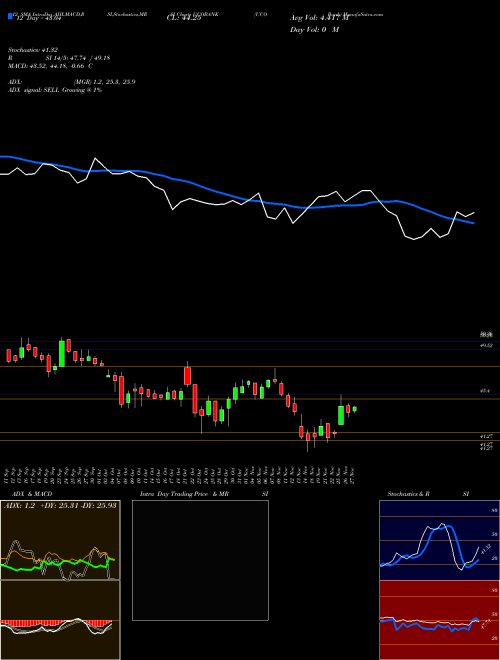The width and height of the screenshot is (500, 660).
Task: Click the 'Avg Vol: 4.417 M' label
Action: (x=319, y=18)
